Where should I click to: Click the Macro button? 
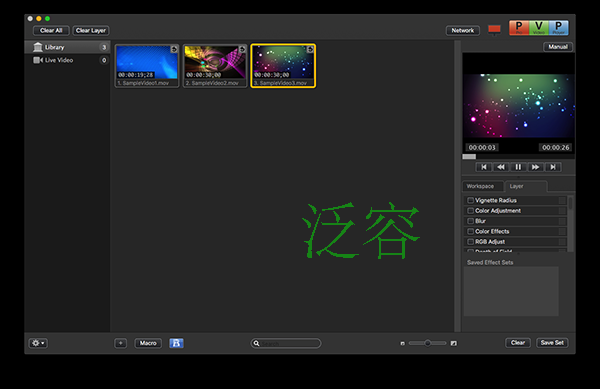148,343
